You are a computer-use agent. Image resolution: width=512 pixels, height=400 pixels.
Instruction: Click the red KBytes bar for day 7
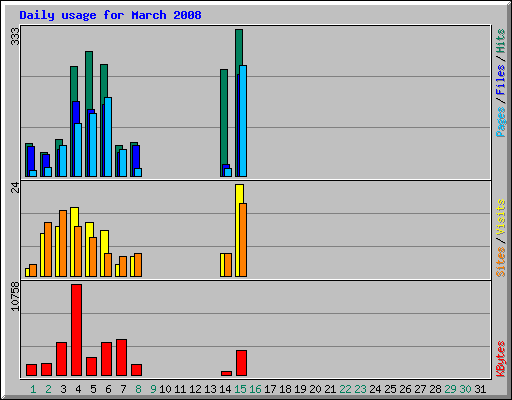(x=121, y=358)
